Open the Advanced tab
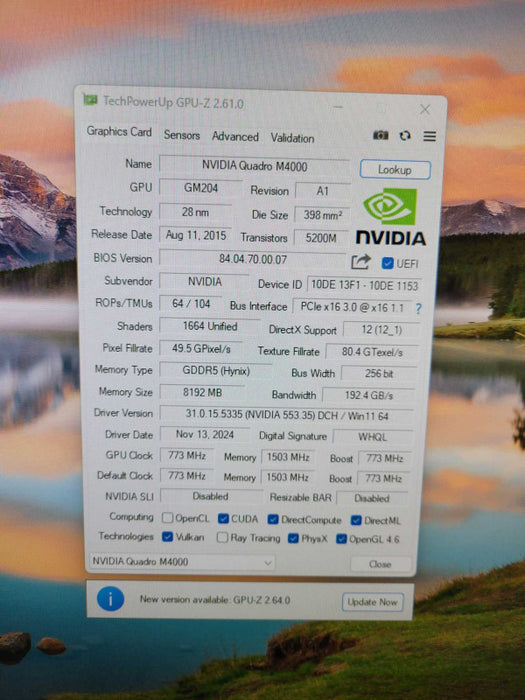 [235, 137]
